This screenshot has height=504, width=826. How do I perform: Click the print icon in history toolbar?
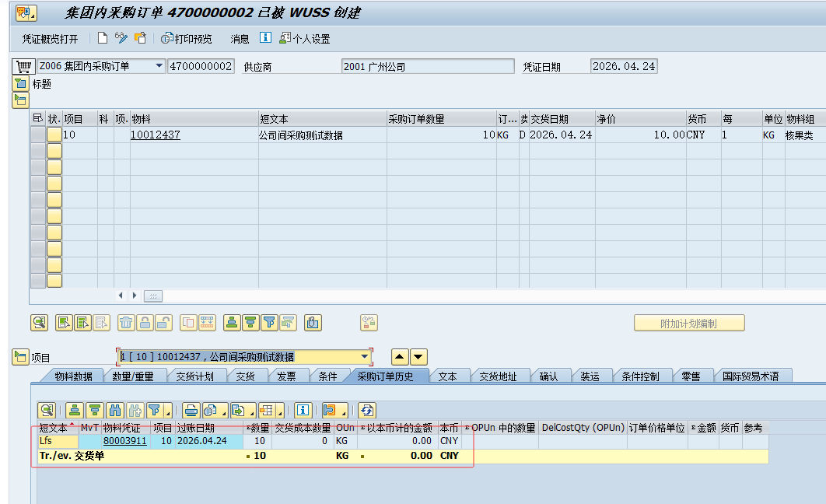[191, 410]
